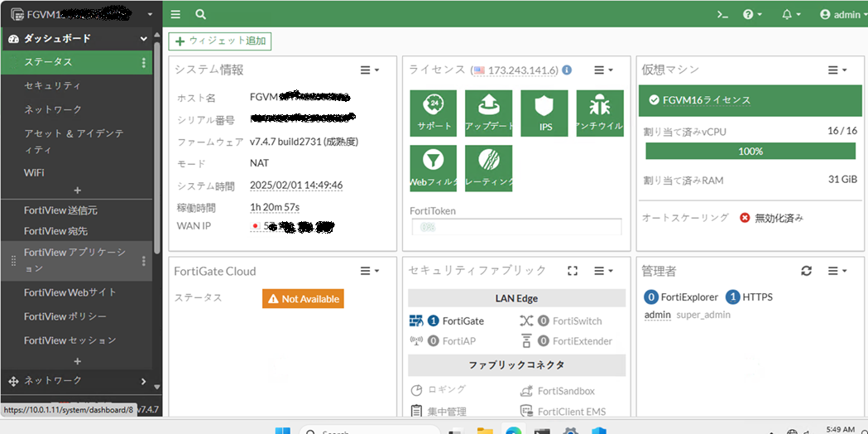Click the vCPU 100% progress bar
This screenshot has width=868, height=434.
(751, 152)
